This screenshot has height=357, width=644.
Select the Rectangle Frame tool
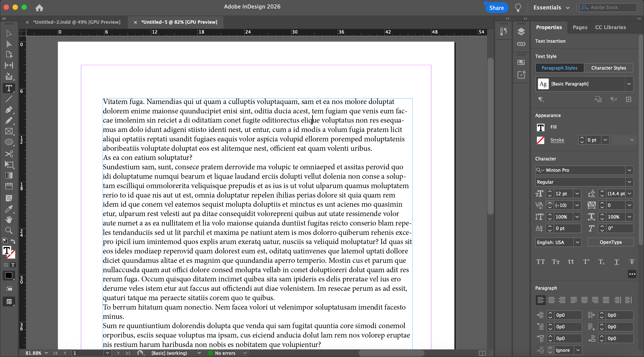(9, 131)
